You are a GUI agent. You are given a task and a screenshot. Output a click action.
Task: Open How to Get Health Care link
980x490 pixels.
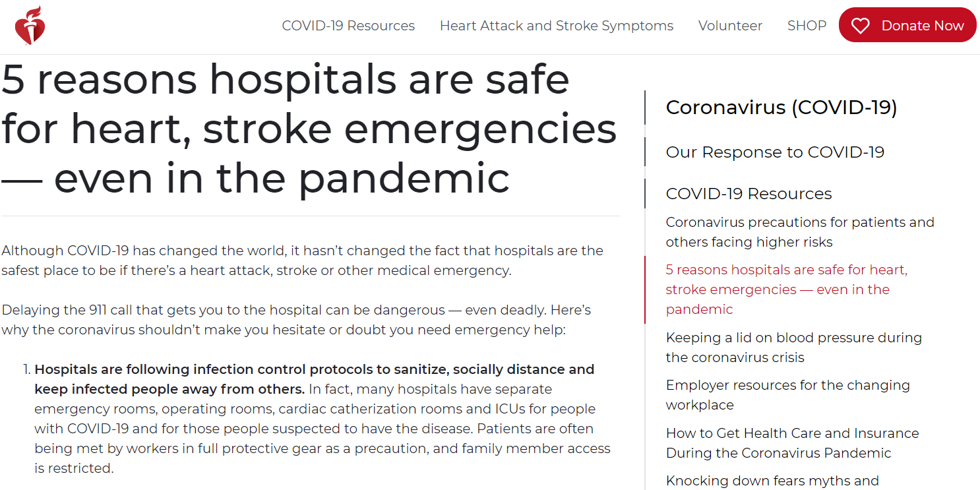point(792,443)
